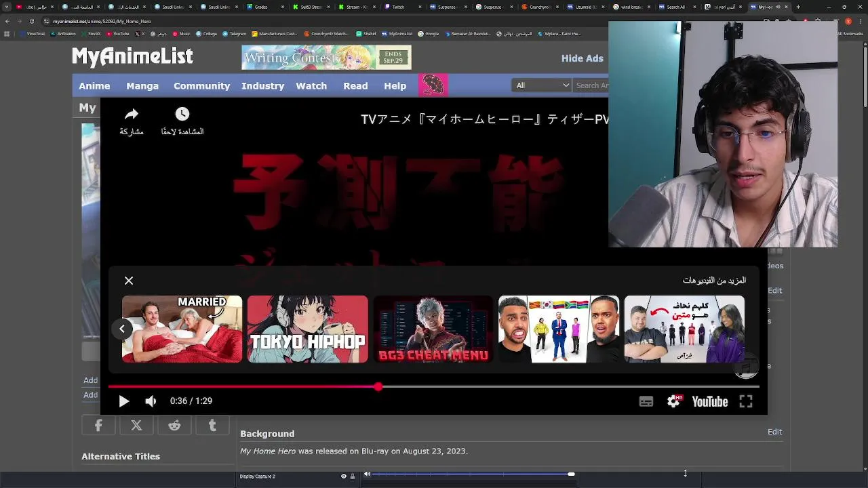
Task: Select the Display Capture 2 source row
Action: (297, 476)
